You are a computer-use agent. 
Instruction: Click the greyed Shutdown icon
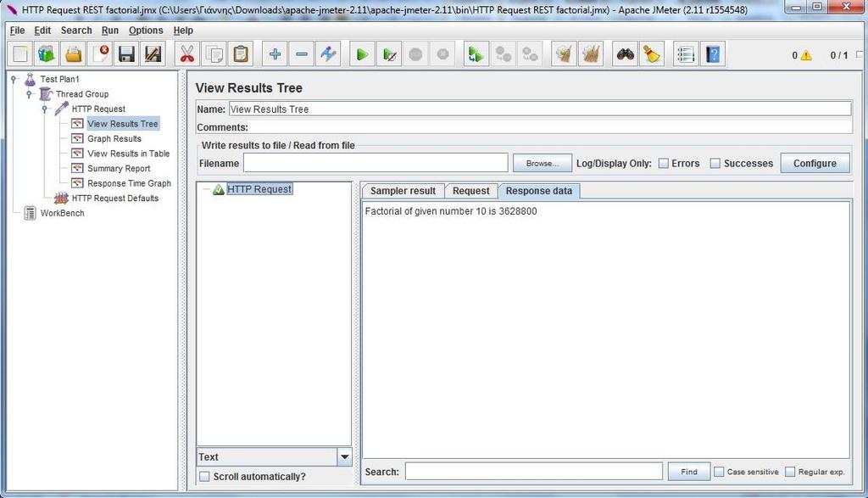tap(442, 54)
